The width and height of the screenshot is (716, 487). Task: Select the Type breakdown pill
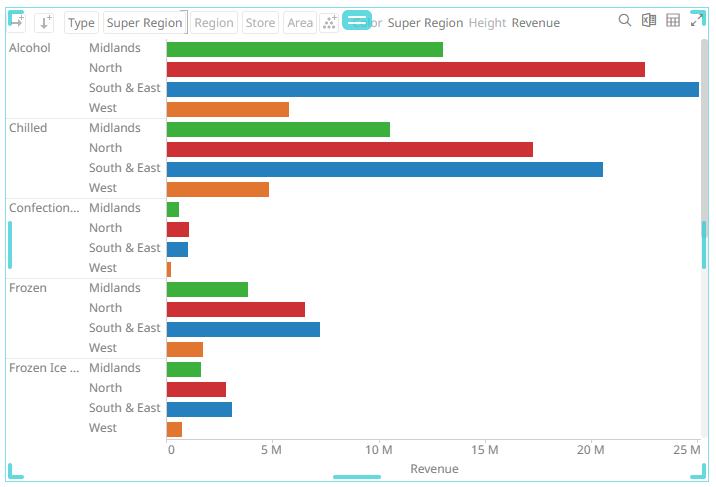pyautogui.click(x=81, y=23)
